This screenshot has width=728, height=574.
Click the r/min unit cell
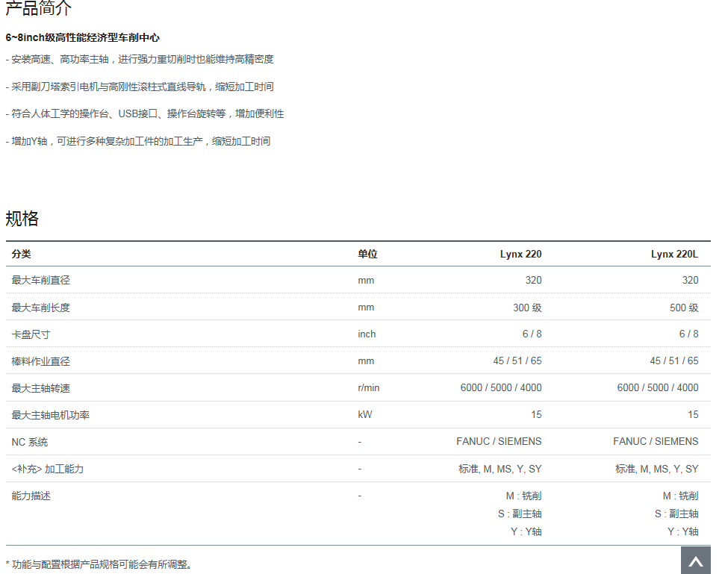tap(369, 388)
